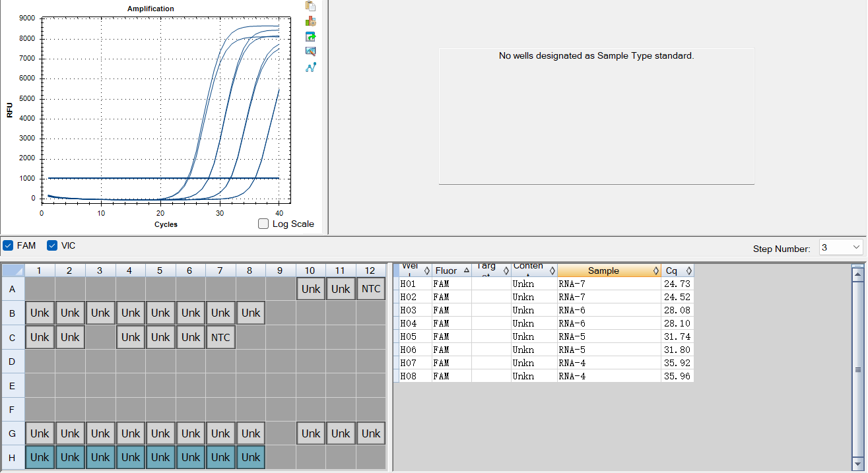
Task: Select the highlighted well H5
Action: [x=160, y=457]
